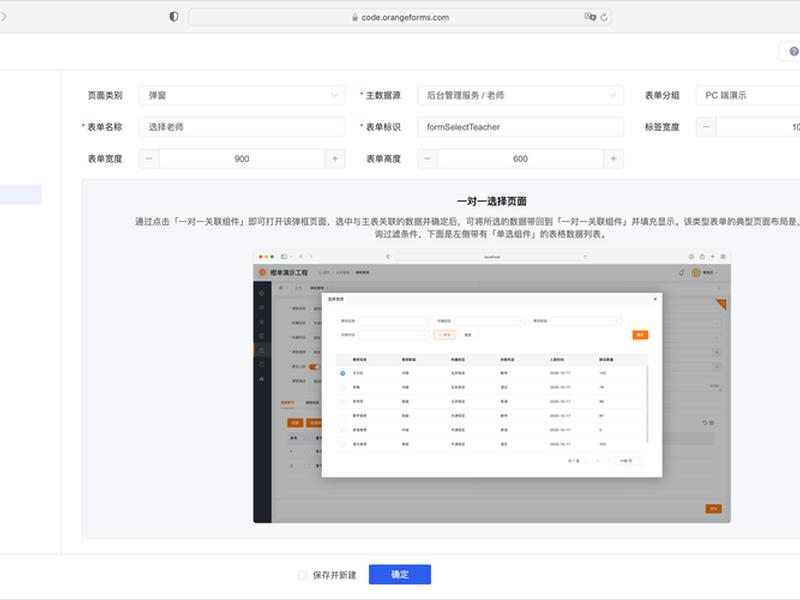Click the 一对一选择页面 preview image
Viewport: 800px width, 600px height.
(492, 386)
